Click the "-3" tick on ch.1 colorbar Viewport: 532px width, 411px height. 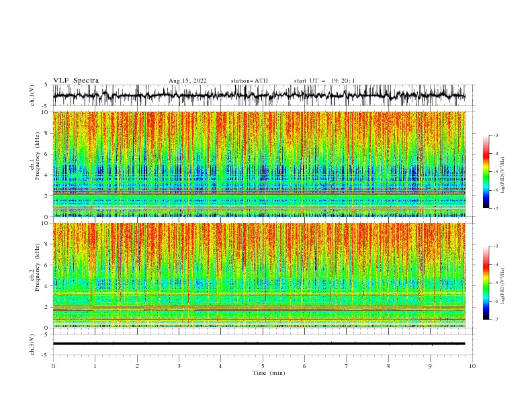[x=495, y=135]
